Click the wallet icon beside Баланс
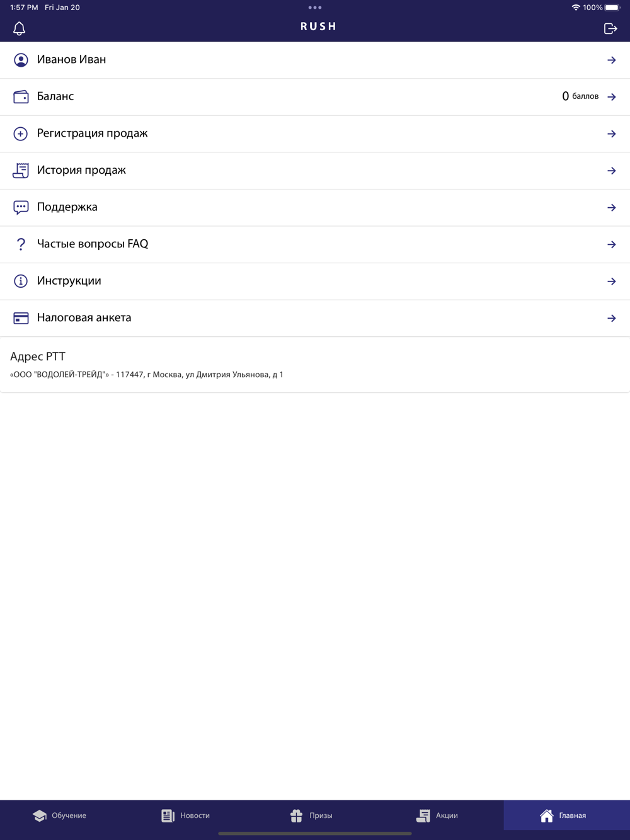This screenshot has height=840, width=630. [21, 97]
